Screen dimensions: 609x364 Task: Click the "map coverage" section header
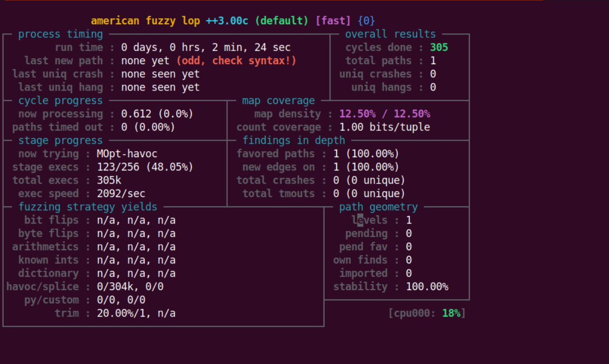(x=278, y=101)
